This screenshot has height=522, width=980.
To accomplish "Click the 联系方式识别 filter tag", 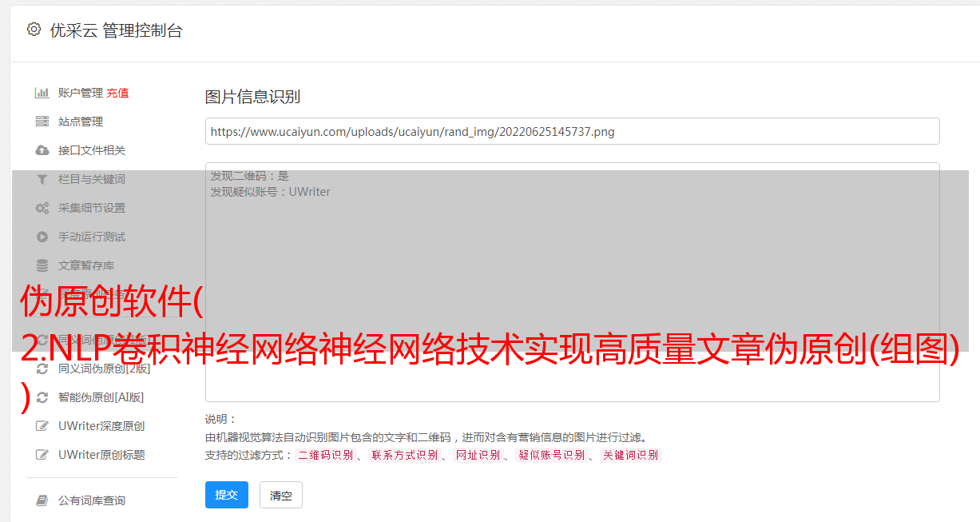I will [404, 455].
